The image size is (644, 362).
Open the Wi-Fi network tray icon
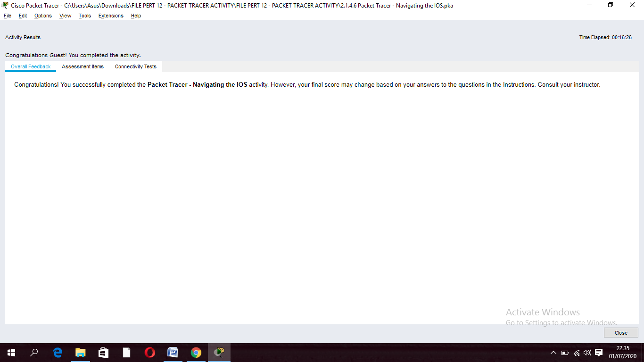coord(576,353)
